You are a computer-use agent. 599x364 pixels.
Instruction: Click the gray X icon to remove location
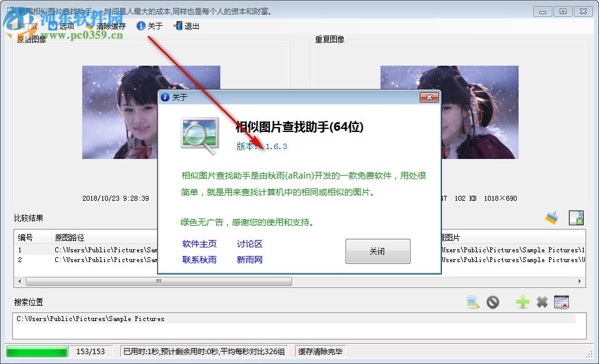coord(543,302)
